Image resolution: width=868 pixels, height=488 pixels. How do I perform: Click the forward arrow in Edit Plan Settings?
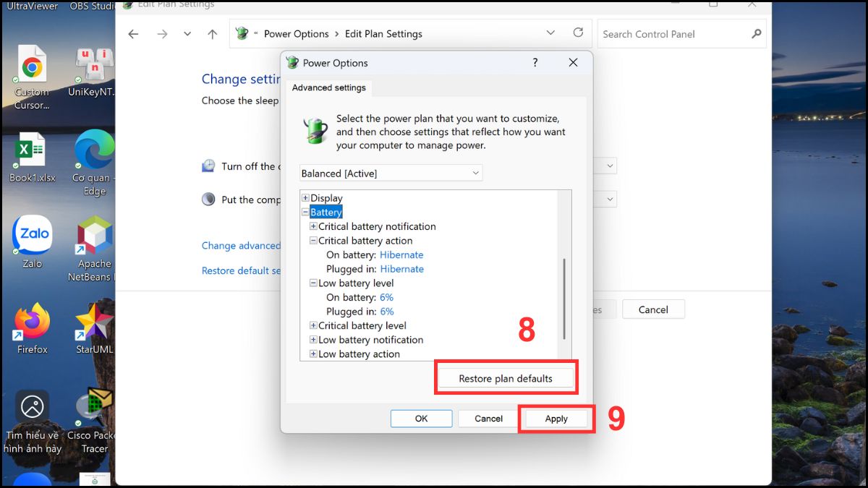[x=162, y=34]
